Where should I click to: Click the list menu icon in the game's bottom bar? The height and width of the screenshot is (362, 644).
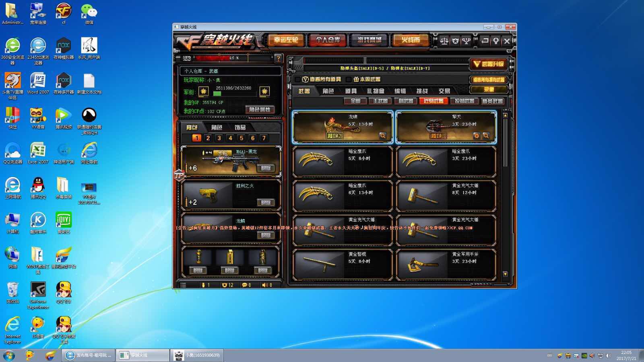[x=183, y=285]
